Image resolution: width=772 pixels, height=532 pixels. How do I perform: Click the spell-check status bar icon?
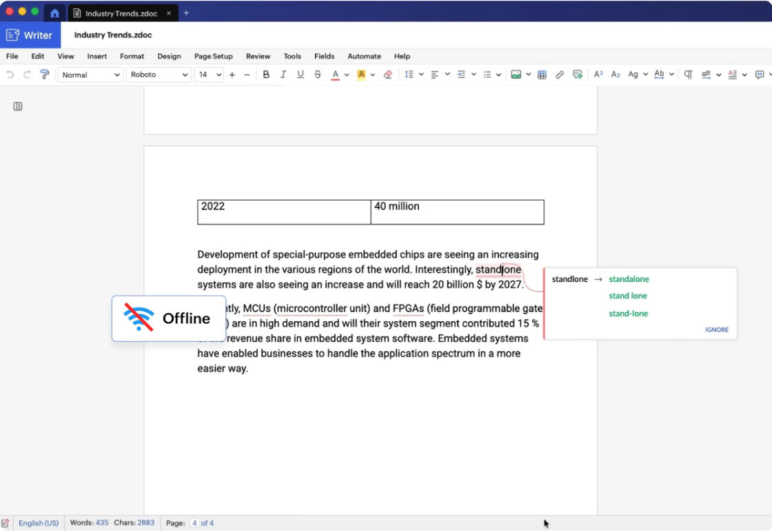(5, 523)
